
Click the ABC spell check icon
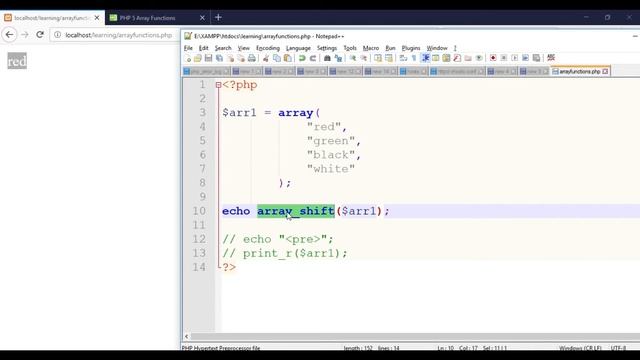tap(551, 58)
